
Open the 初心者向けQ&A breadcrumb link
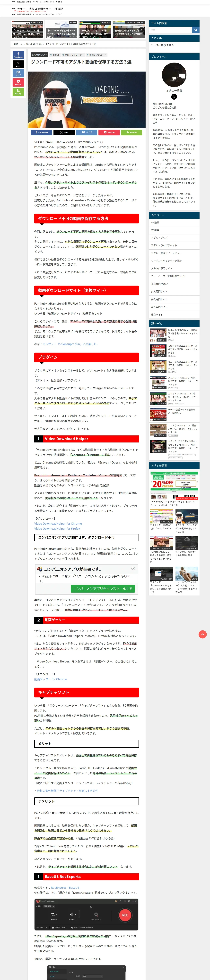34,44
